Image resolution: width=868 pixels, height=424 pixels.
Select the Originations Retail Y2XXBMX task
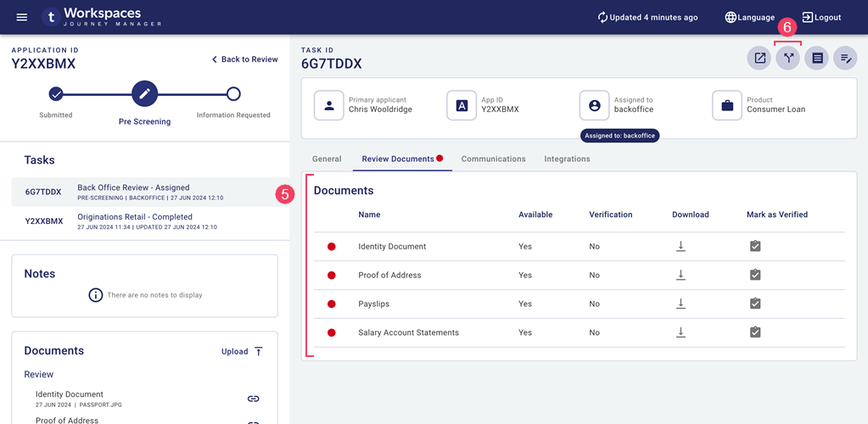134,221
